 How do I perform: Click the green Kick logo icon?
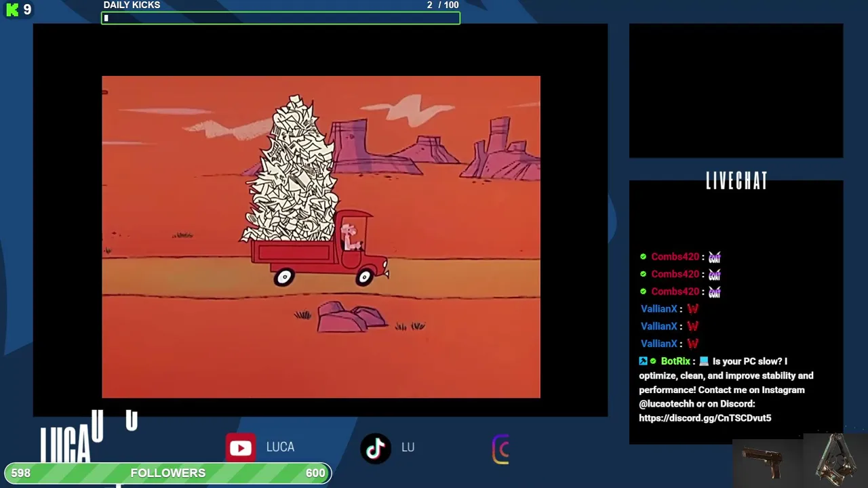point(12,10)
